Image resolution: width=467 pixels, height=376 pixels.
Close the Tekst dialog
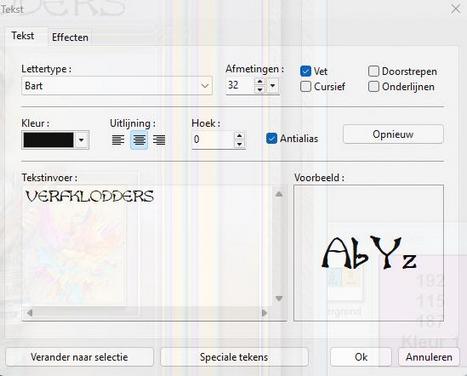pos(455,9)
